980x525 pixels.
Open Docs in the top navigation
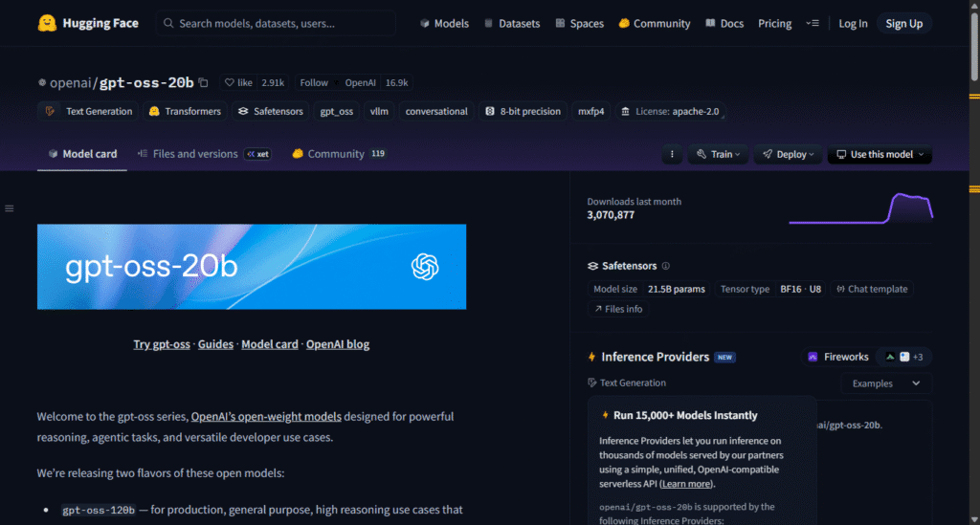point(724,23)
